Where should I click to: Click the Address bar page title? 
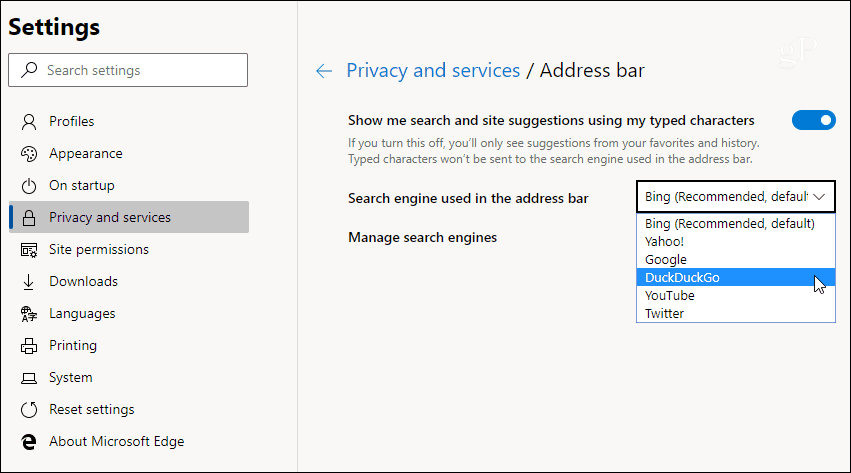click(592, 71)
